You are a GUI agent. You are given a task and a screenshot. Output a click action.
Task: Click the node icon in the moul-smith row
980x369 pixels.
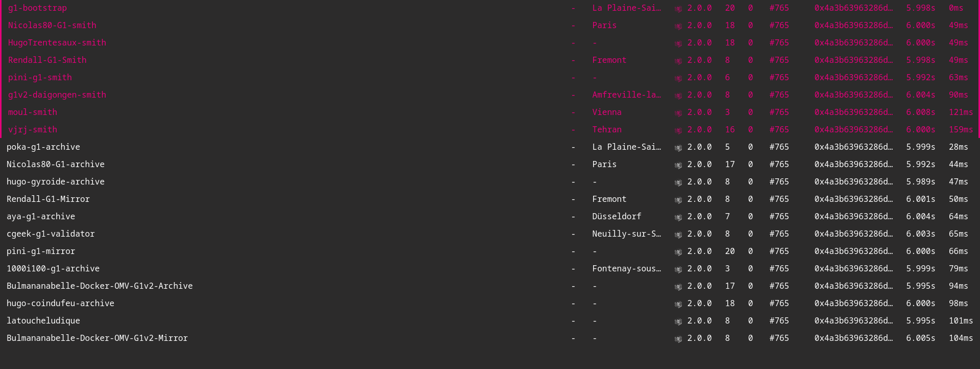tap(678, 113)
